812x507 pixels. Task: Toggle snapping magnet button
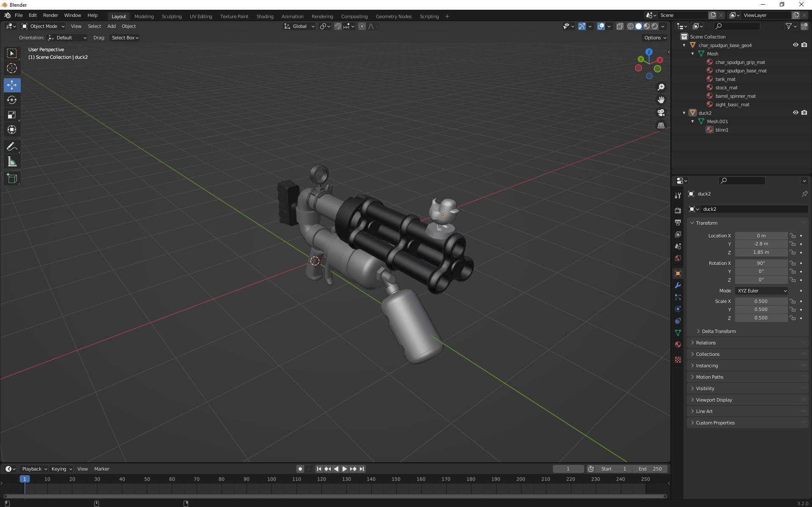[337, 26]
